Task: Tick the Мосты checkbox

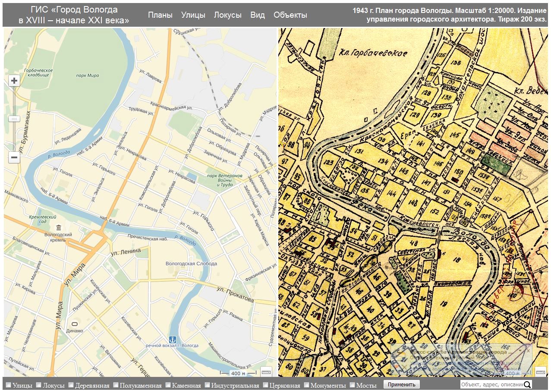Action: [352, 385]
